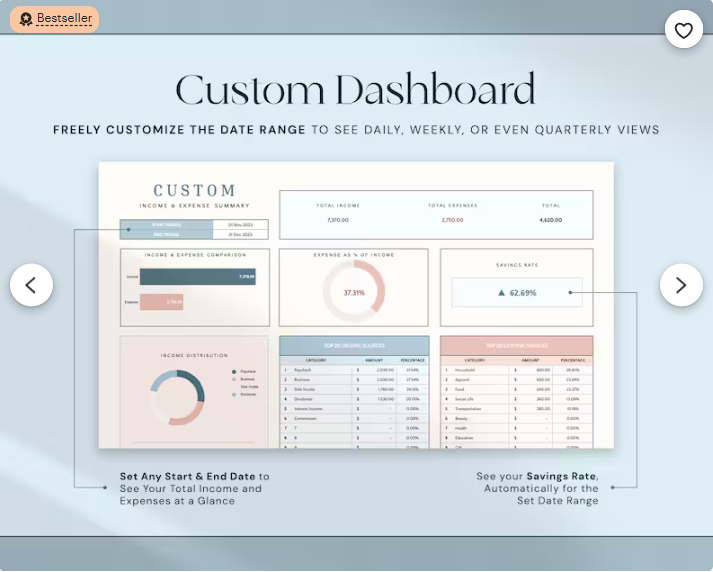Advance to the next listing image
Image resolution: width=713 pixels, height=572 pixels.
(x=681, y=285)
